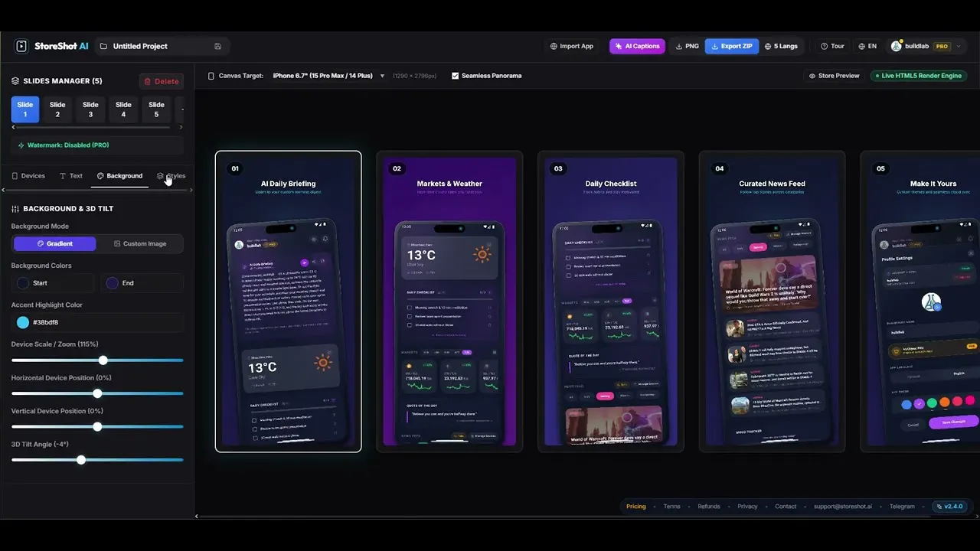
Task: Click the Vertical Device Position slider
Action: [97, 426]
